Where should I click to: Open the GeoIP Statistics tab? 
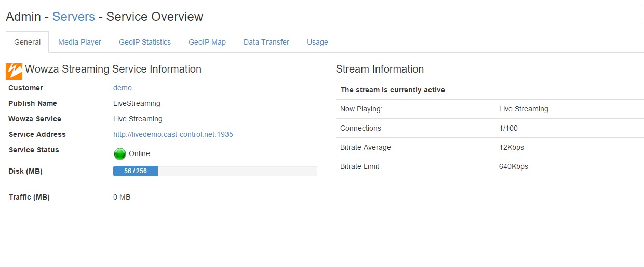145,42
